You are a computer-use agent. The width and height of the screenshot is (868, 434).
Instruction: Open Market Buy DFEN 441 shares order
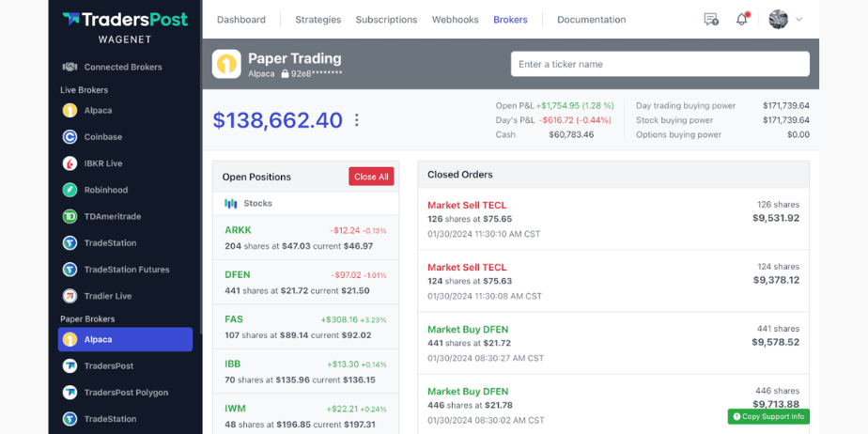click(x=613, y=343)
